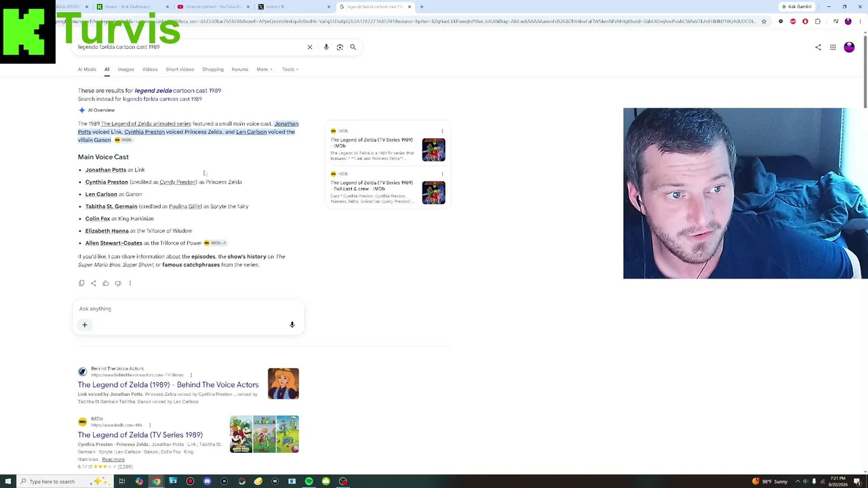Screen dimensions: 868x488
Task: Open the Forums results tab
Action: [239, 69]
